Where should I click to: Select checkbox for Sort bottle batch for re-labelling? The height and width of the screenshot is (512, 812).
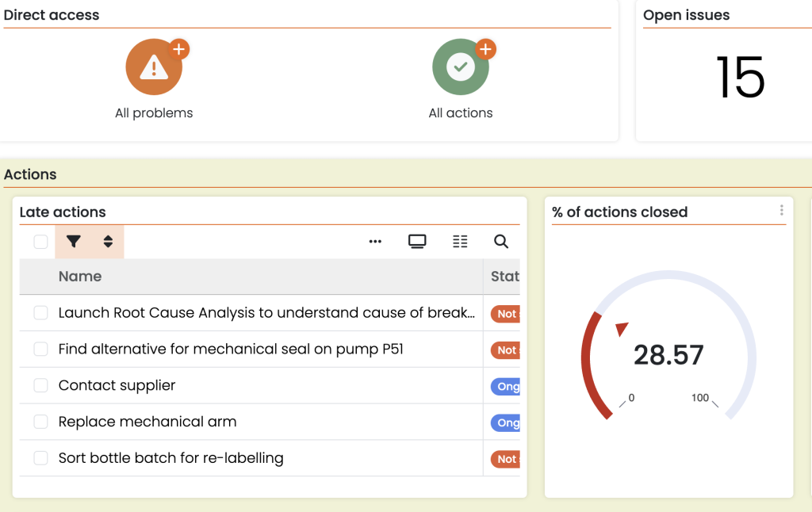[x=40, y=459]
